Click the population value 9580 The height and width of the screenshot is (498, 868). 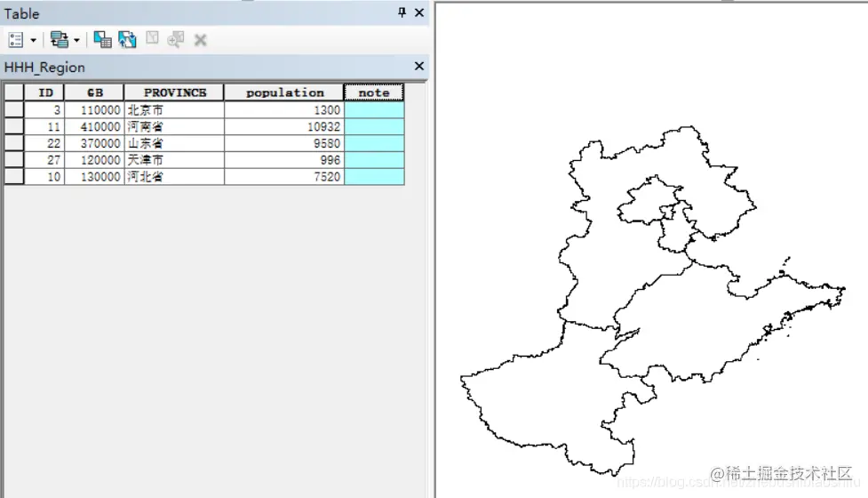tap(284, 143)
